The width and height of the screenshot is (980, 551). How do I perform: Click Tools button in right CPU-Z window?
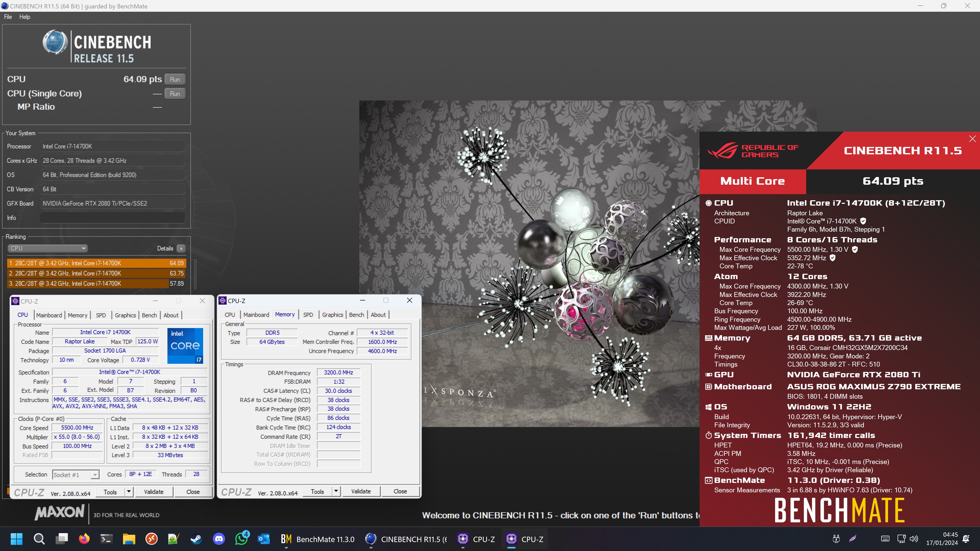[x=317, y=492]
